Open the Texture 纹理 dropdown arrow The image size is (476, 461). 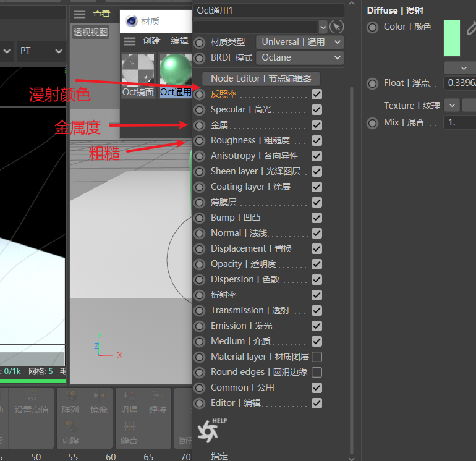452,106
